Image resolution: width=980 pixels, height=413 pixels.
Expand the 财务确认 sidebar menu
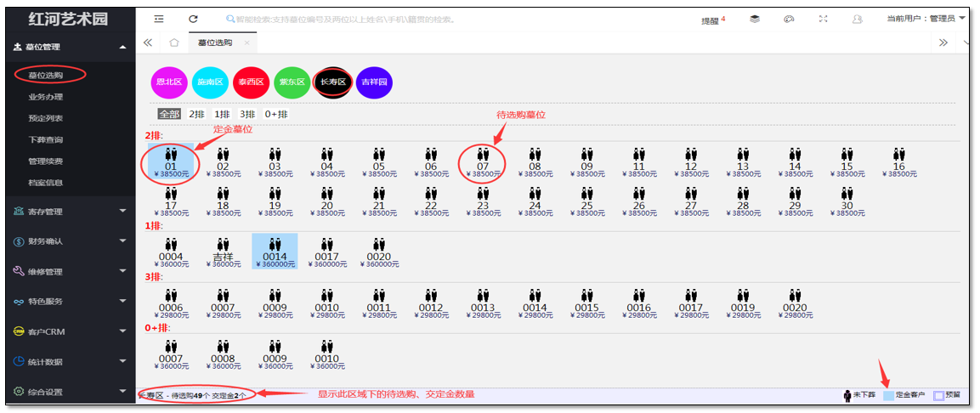tap(68, 241)
